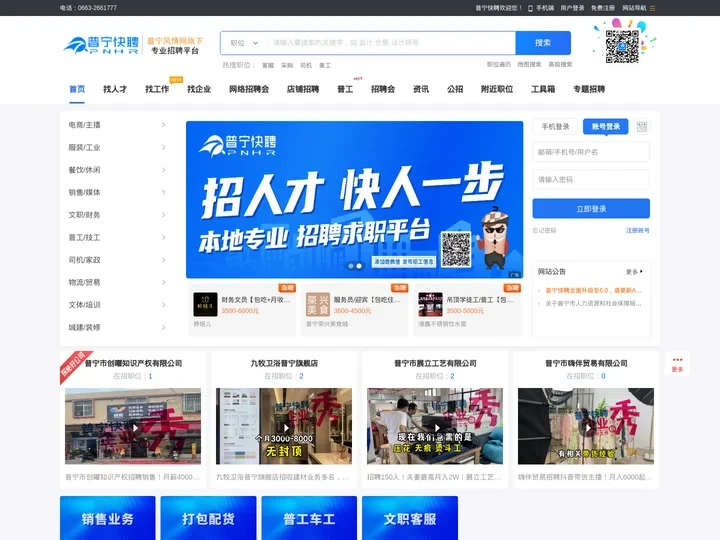The image size is (720, 540).
Task: Open the 普宁快聘全面升级 announcement
Action: (593, 290)
